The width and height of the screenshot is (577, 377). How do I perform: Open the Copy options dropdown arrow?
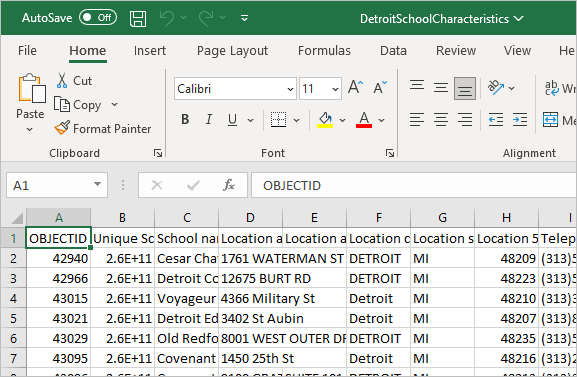pos(114,105)
